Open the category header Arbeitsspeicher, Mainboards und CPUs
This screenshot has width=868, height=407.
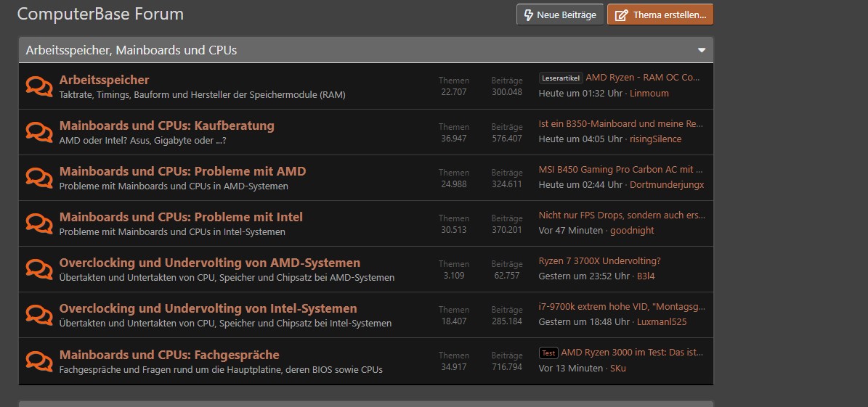(131, 50)
